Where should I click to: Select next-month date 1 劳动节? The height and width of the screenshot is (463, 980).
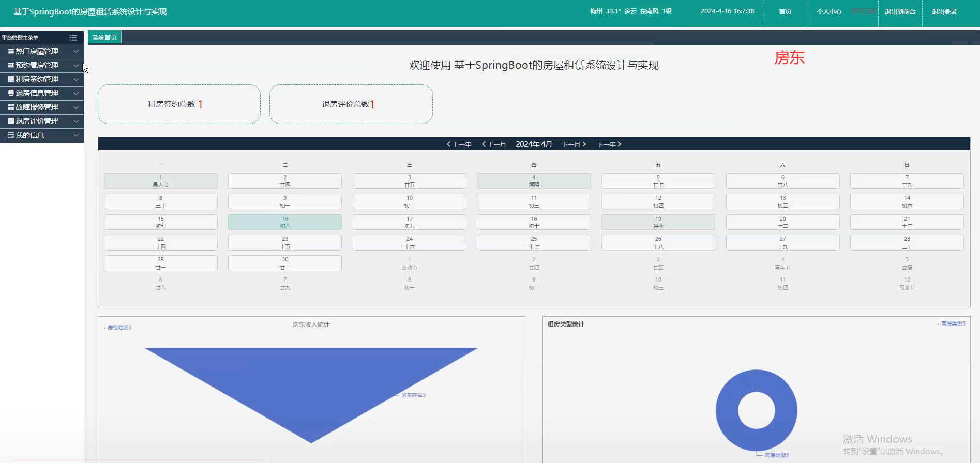(410, 263)
